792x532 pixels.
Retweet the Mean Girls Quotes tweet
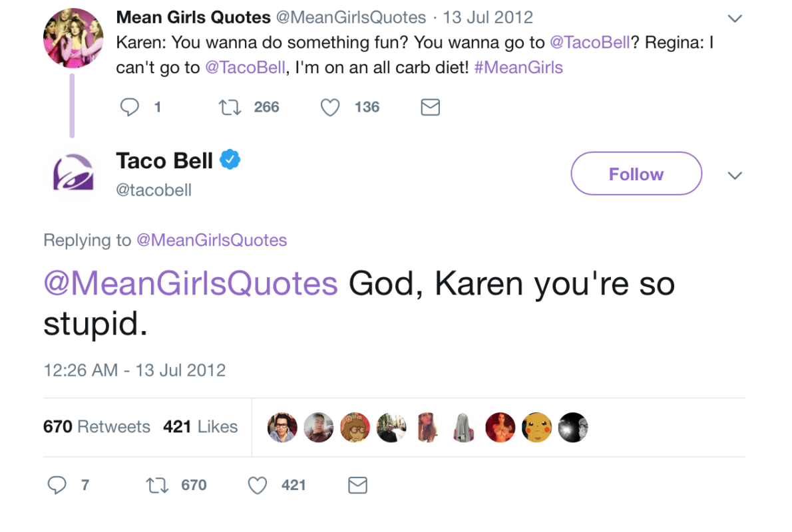tap(230, 107)
